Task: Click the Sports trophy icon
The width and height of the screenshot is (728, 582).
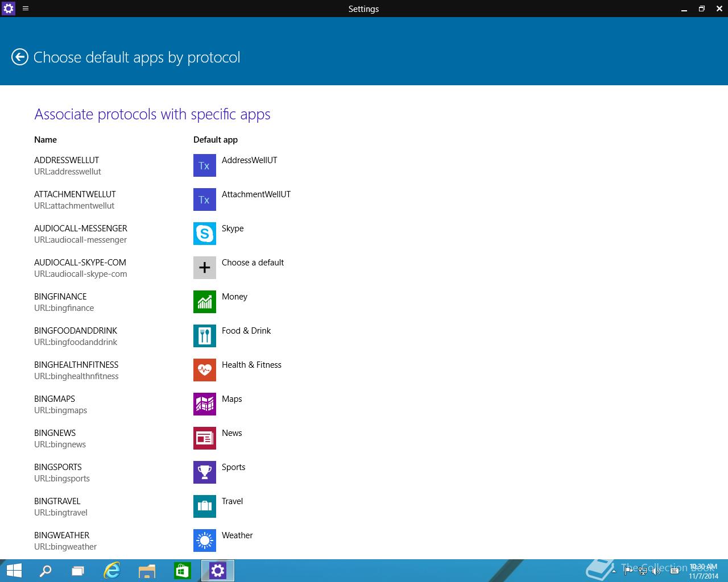Action: pyautogui.click(x=205, y=472)
